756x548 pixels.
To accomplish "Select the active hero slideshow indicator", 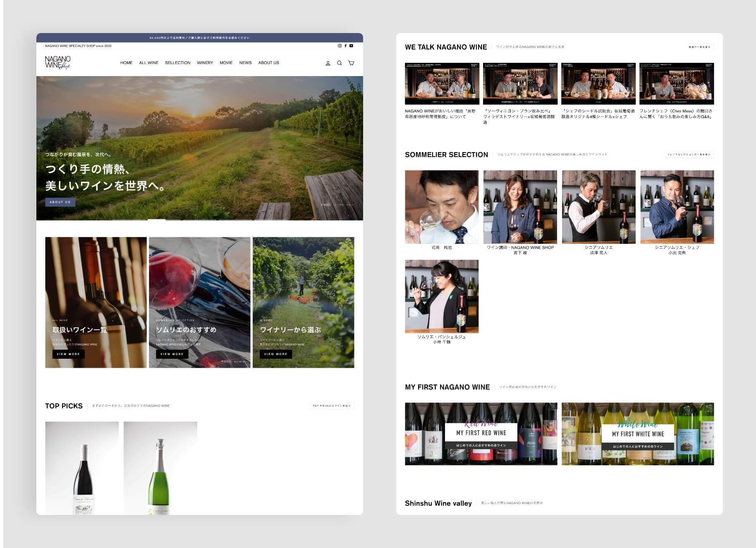I will [156, 219].
